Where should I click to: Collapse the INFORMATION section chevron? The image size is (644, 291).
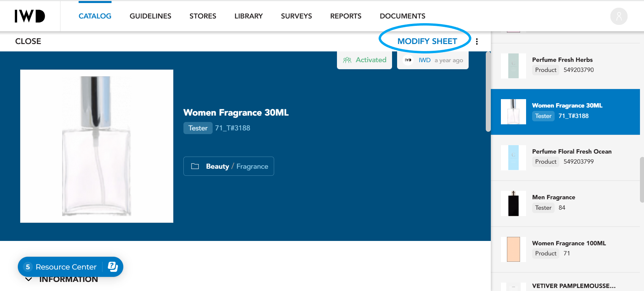coord(29,279)
